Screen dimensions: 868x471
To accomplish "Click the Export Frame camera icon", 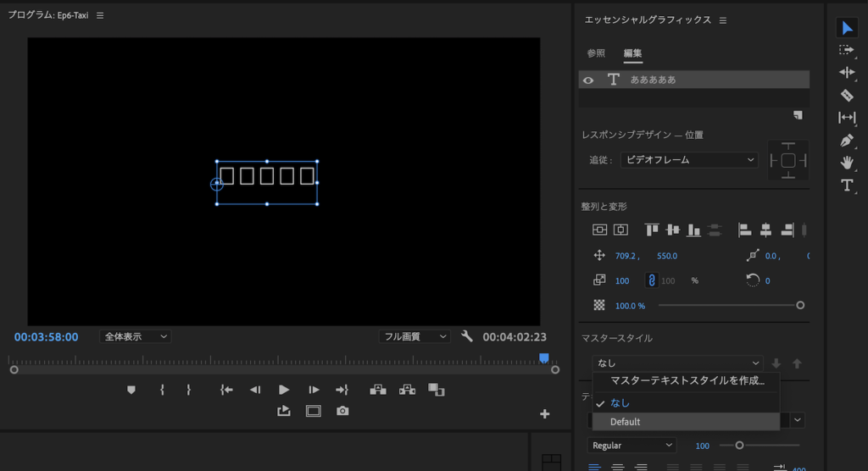I will coord(342,411).
